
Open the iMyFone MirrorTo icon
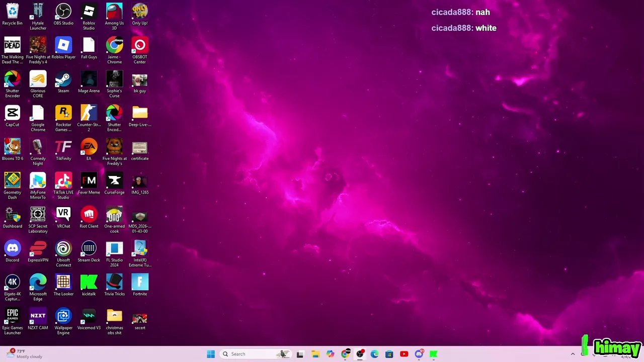coord(38,186)
